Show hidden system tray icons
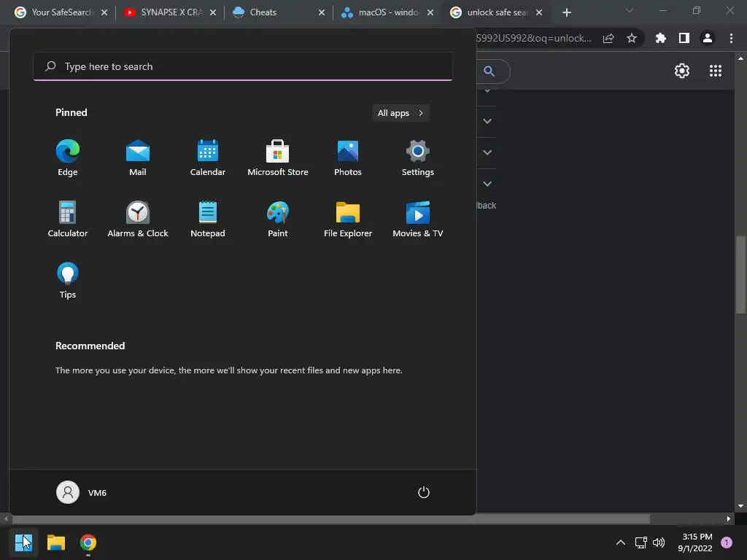The width and height of the screenshot is (747, 560). coord(620,542)
